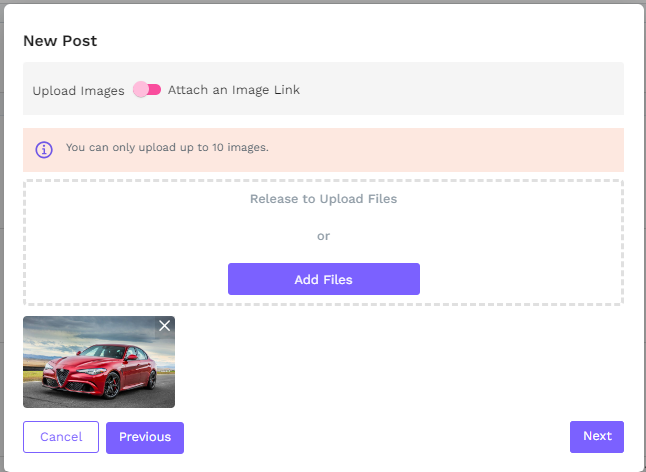Click the "or" text in drop zone

coord(323,236)
